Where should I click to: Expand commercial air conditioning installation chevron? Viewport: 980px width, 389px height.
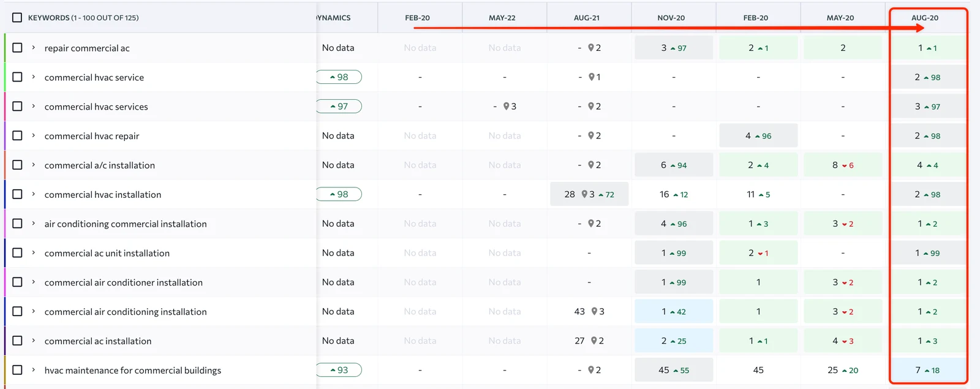[34, 311]
